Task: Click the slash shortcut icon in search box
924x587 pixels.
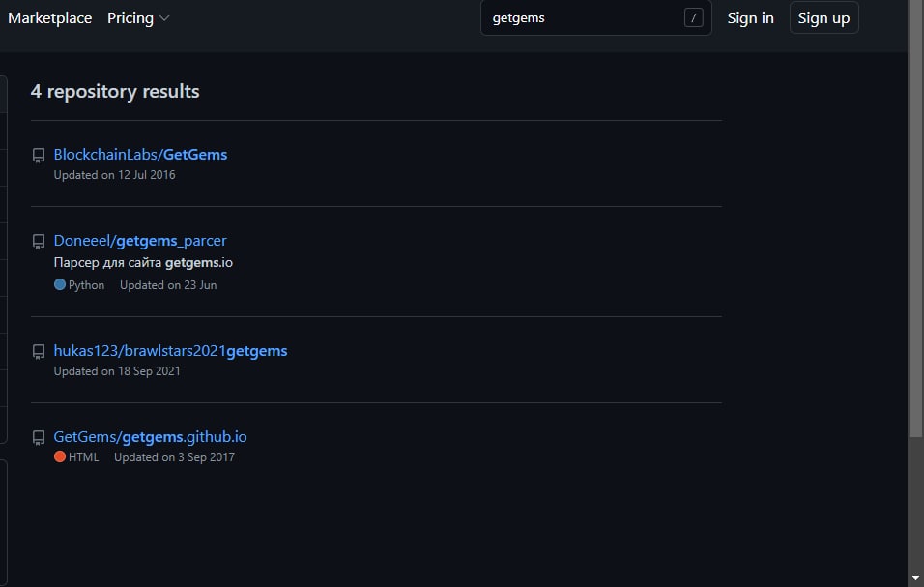Action: point(694,18)
